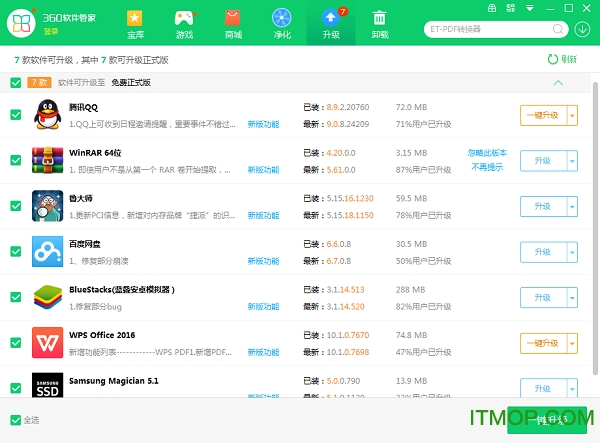Open the 卸载 trash can tab
This screenshot has height=443, width=600.
(x=380, y=25)
